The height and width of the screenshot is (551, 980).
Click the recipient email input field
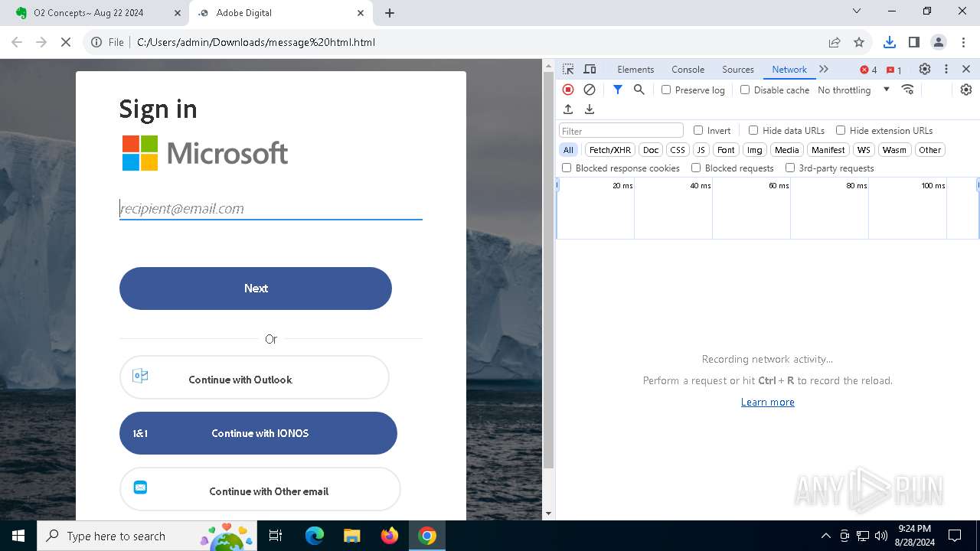click(x=271, y=208)
